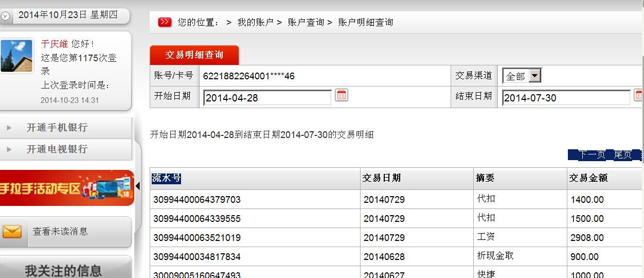
Task: Click the 工资 summary cell
Action: tap(486, 237)
